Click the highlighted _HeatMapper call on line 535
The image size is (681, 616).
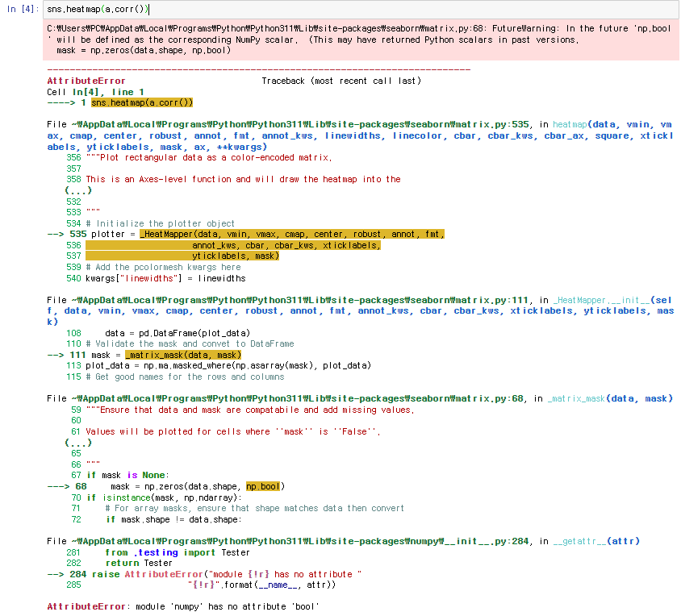[x=292, y=234]
